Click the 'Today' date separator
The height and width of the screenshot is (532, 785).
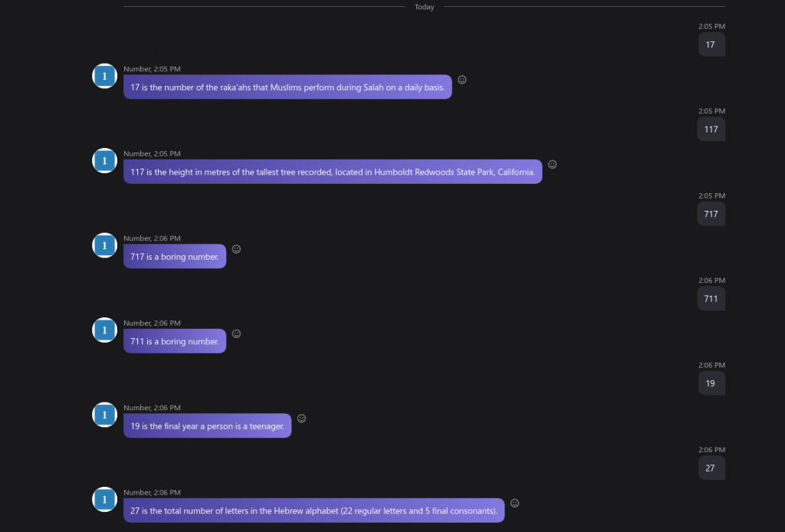coord(424,7)
